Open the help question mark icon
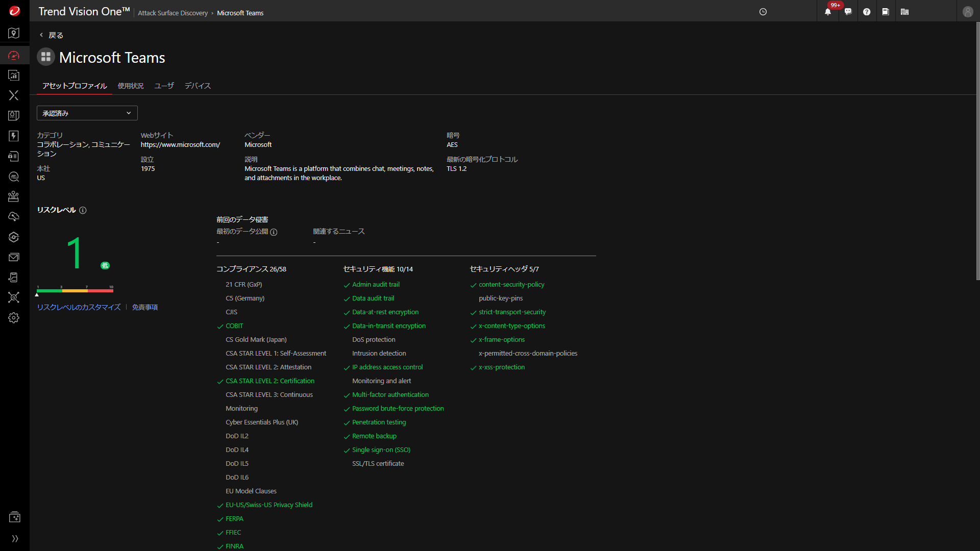980x551 pixels. pos(867,12)
